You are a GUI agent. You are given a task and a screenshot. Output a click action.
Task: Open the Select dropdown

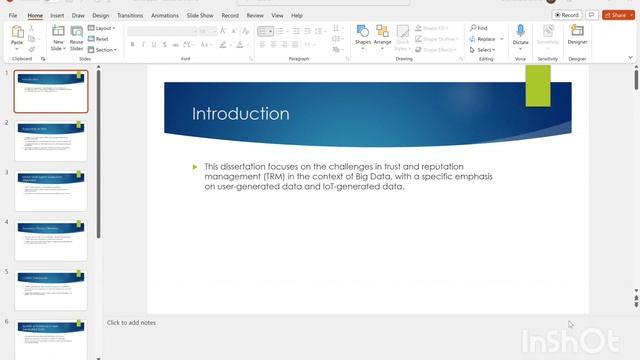[x=482, y=50]
